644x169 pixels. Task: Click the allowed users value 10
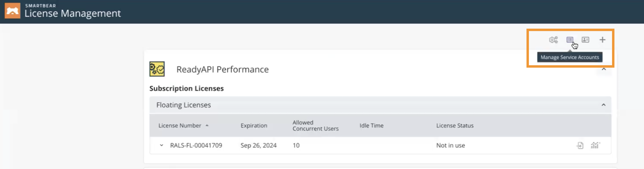tap(296, 145)
